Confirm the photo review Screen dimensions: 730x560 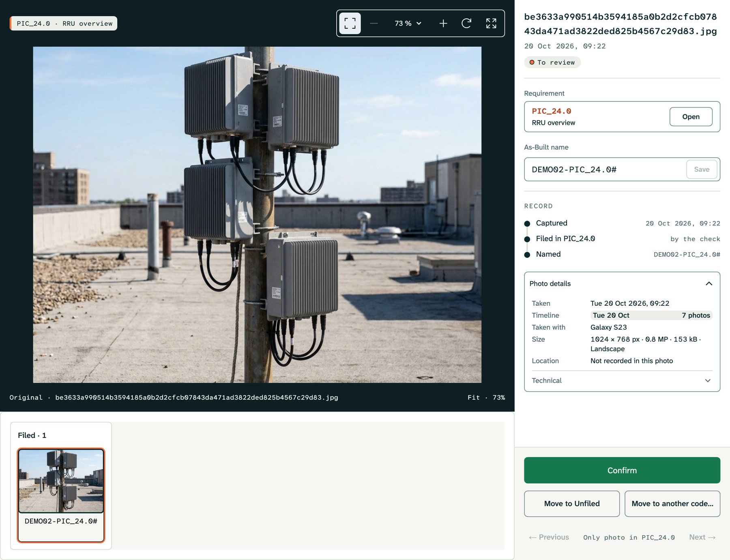[622, 470]
